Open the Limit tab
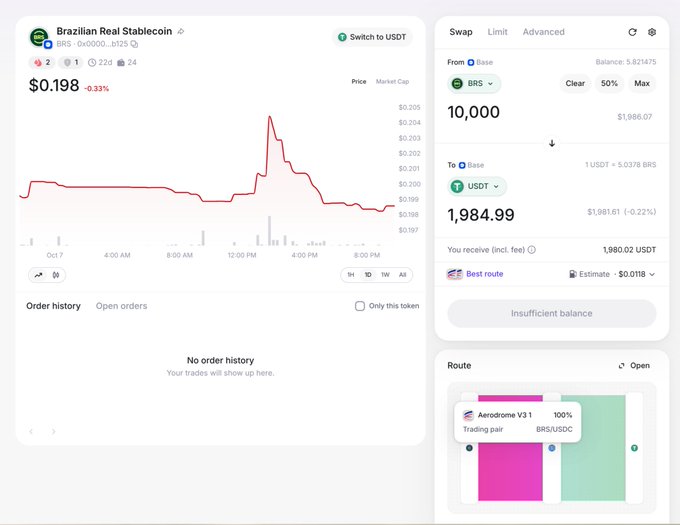 tap(497, 32)
